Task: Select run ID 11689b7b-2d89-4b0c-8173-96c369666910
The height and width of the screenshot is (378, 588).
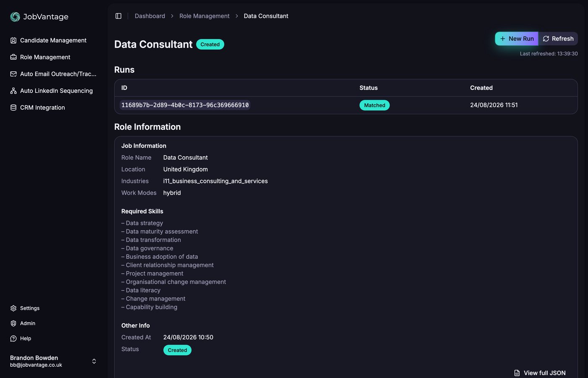Action: pos(185,105)
